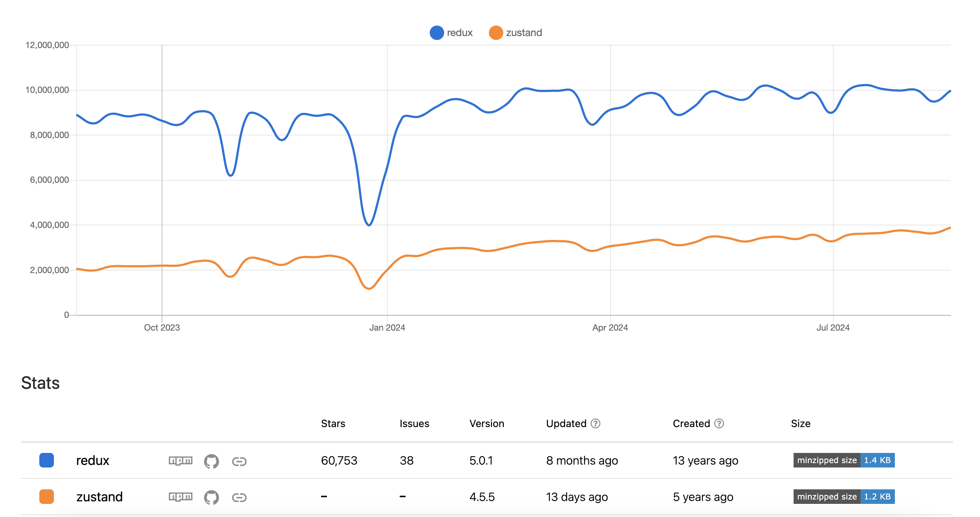
Task: Click the Version column header
Action: click(487, 424)
